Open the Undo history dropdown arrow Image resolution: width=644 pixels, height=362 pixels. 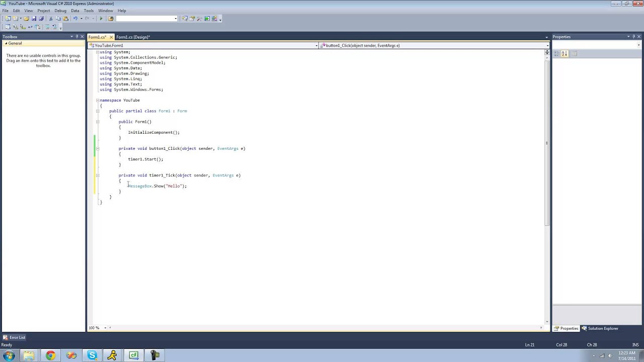[x=82, y=19]
